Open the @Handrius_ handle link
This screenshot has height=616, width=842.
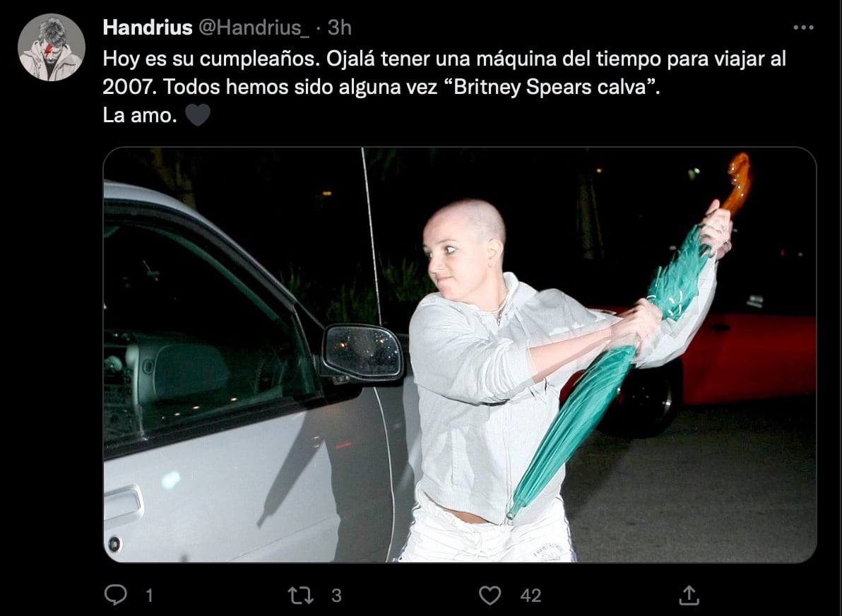click(254, 28)
